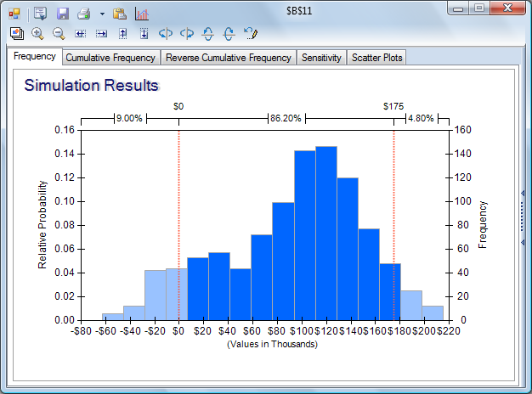532x394 pixels.
Task: Open the Reverse Cumulative Frequency tab
Action: click(x=228, y=58)
